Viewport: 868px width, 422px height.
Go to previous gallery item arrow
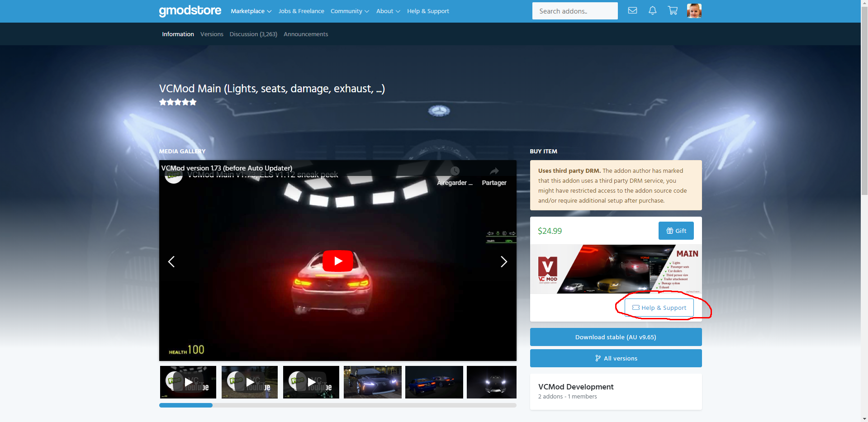coord(171,261)
